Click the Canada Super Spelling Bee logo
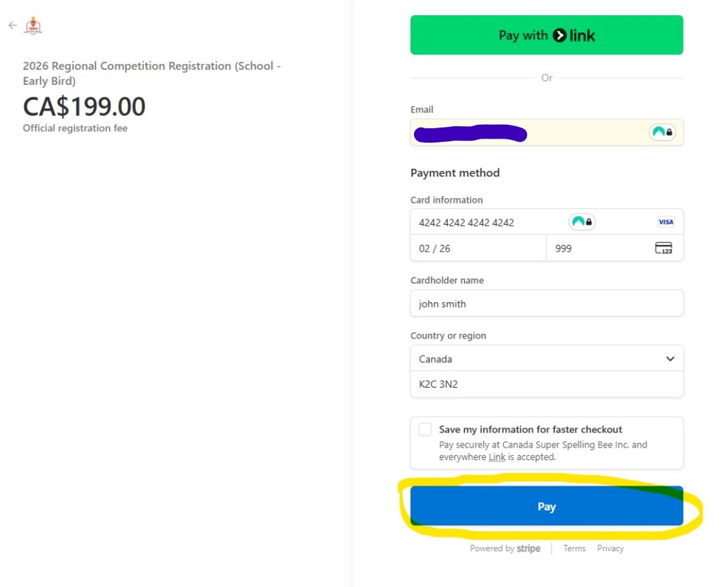The image size is (728, 587). click(x=32, y=25)
